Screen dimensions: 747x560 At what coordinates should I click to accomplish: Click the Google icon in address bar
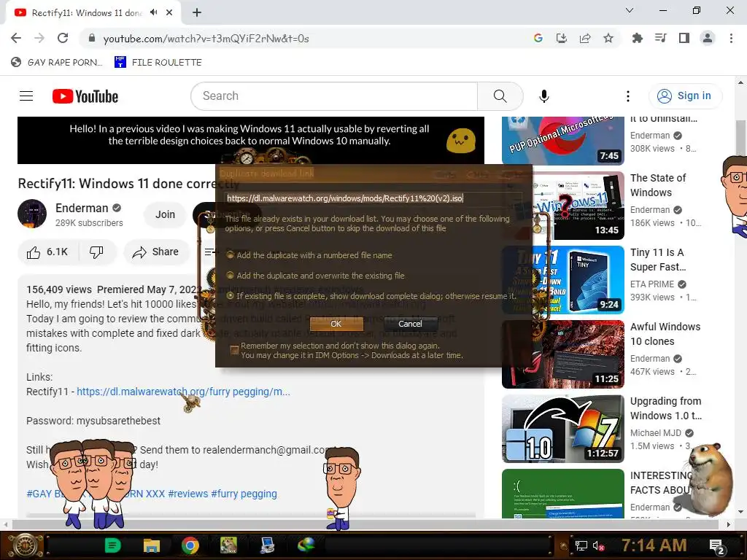click(538, 38)
